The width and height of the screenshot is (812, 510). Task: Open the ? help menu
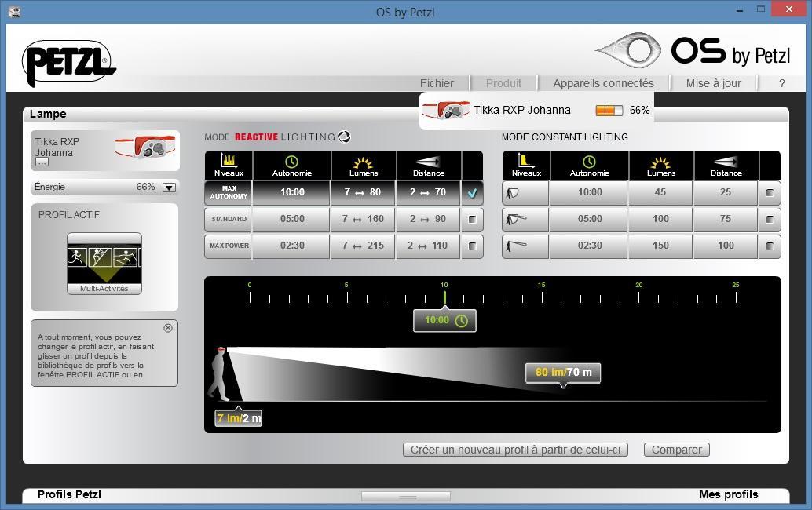click(x=782, y=83)
